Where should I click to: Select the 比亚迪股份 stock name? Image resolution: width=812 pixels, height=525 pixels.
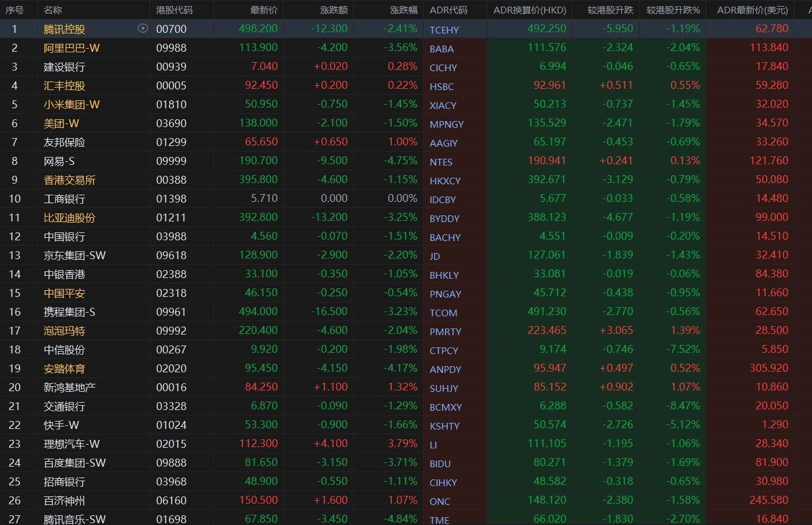pos(70,217)
